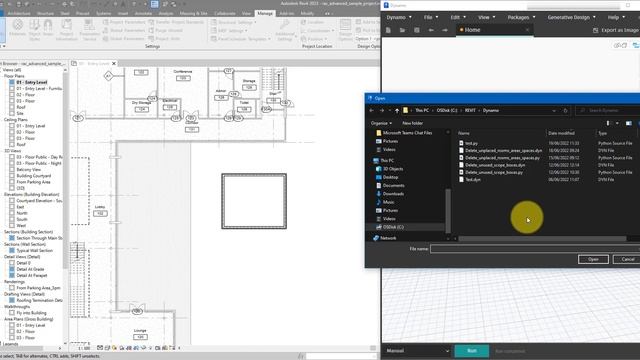Click Dynamo New file toolbar icon
640x360 pixels.
pyautogui.click(x=388, y=30)
